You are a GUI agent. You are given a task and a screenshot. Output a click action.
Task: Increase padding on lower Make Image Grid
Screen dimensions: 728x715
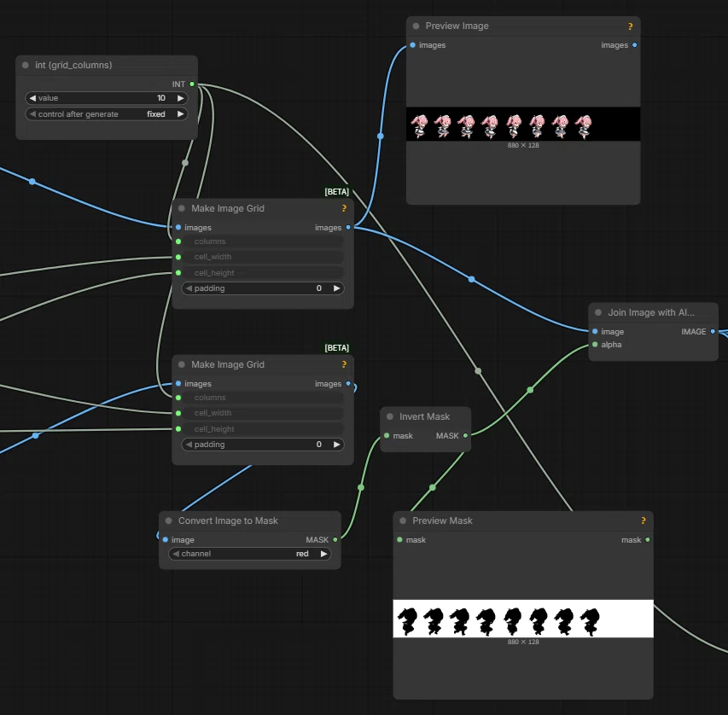point(336,445)
